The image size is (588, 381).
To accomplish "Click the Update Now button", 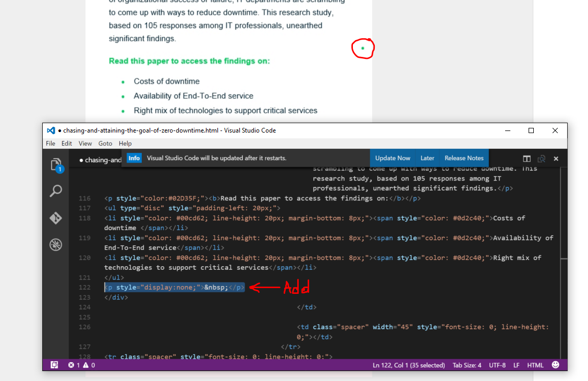I will (393, 158).
